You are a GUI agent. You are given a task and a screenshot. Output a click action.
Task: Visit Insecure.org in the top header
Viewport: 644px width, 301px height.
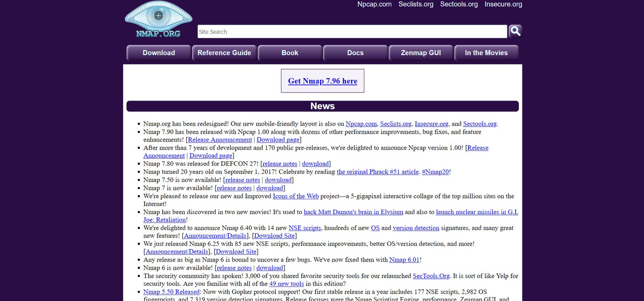point(503,4)
